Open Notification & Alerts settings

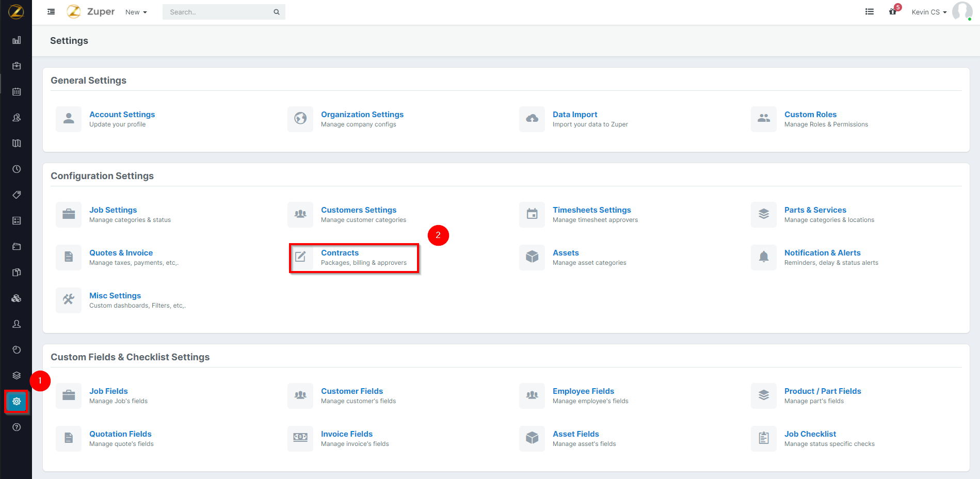point(822,253)
